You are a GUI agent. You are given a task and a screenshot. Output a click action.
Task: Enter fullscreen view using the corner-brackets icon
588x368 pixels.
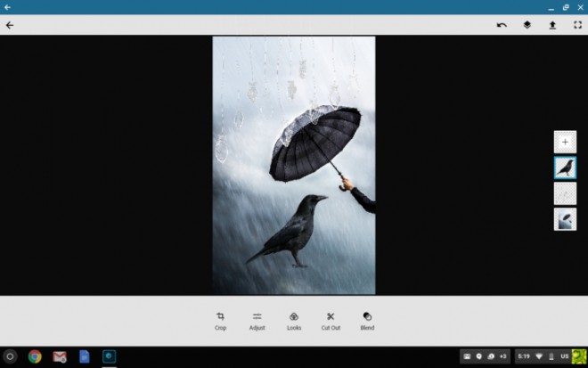pos(576,25)
